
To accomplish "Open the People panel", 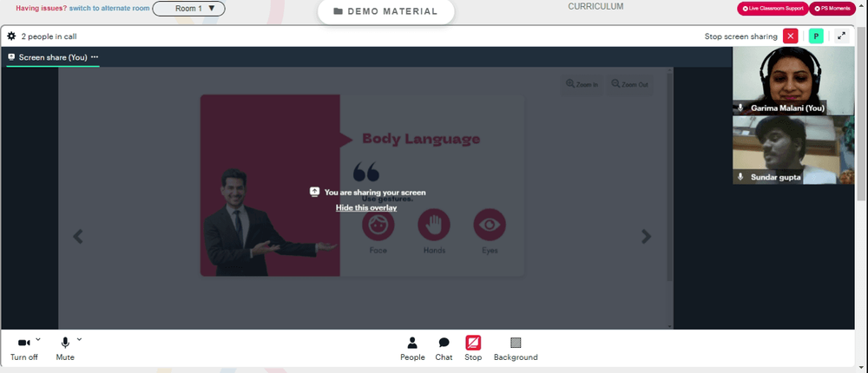I will (412, 349).
